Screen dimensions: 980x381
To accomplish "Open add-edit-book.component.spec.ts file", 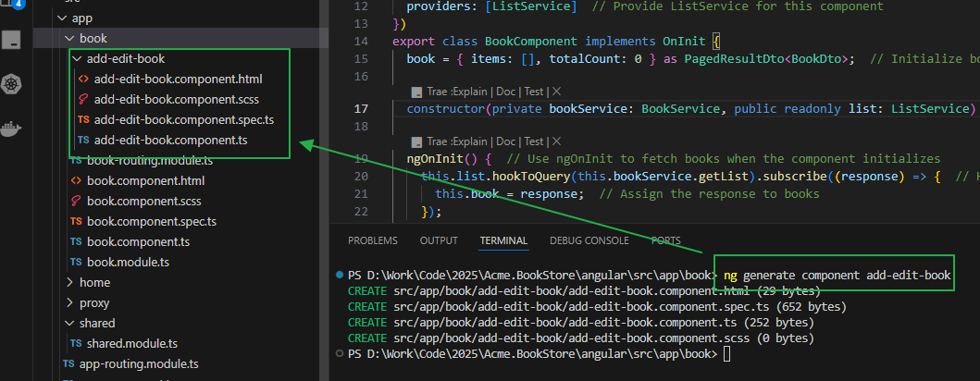I will (x=184, y=119).
